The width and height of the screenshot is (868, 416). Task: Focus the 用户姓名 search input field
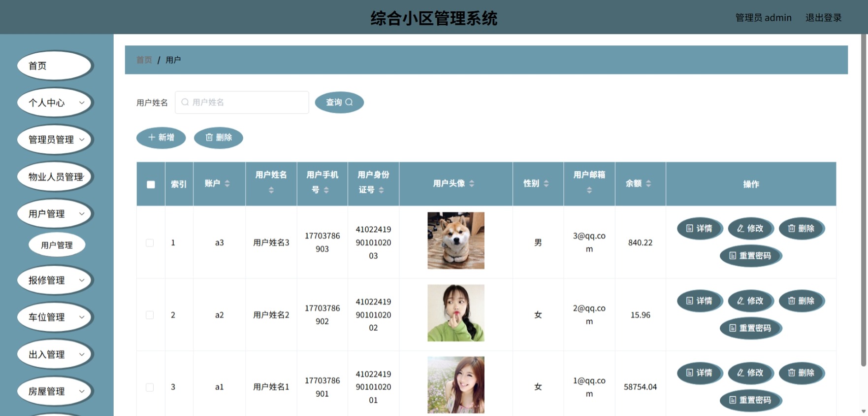click(x=242, y=102)
